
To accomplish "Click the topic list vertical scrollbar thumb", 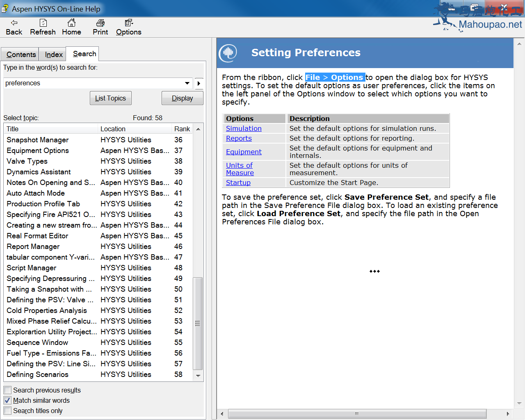I will [x=198, y=323].
